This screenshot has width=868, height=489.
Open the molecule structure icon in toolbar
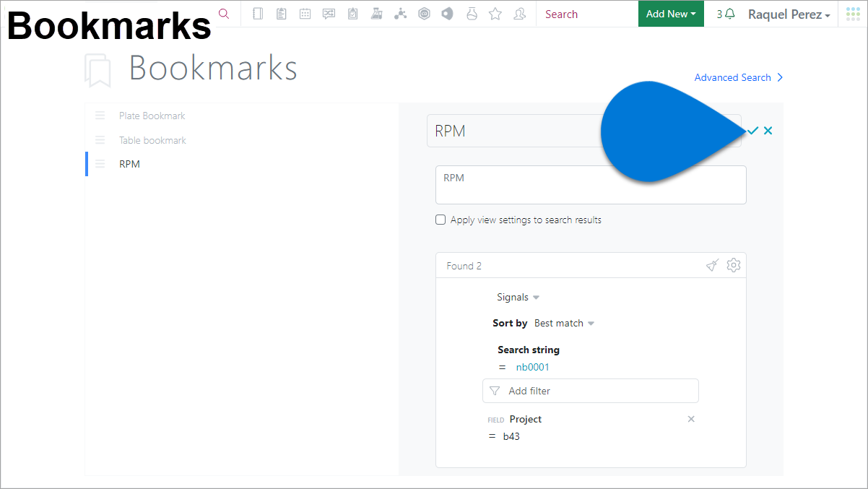pos(400,14)
